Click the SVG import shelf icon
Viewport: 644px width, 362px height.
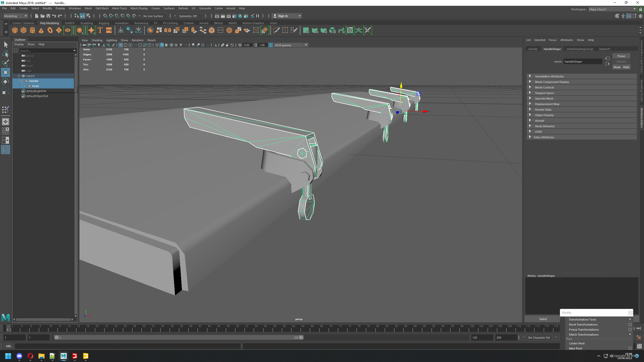[109, 30]
